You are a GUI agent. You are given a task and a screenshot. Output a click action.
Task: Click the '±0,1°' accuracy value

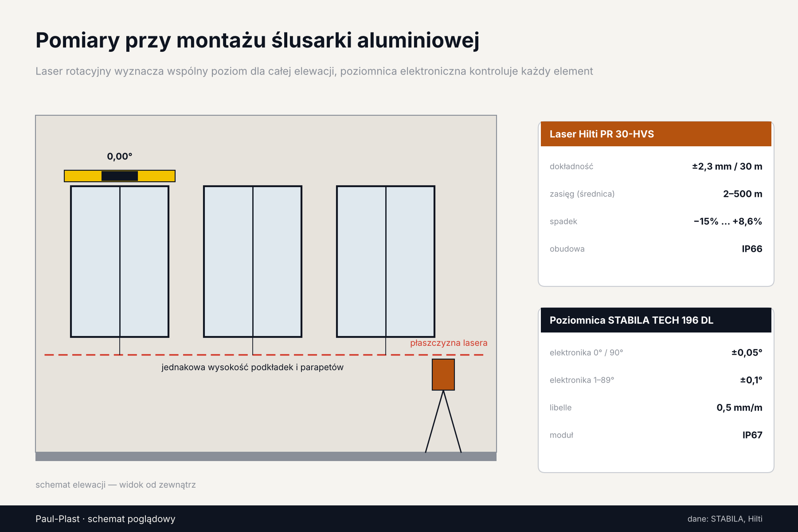pyautogui.click(x=751, y=380)
